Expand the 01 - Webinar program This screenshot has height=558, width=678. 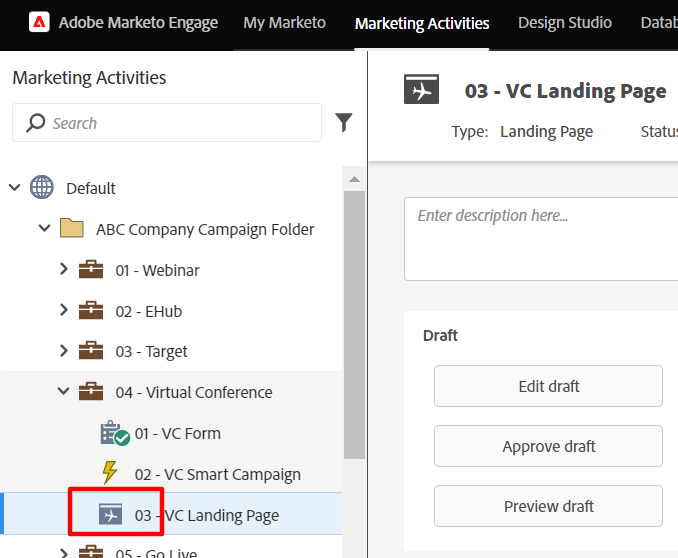[x=64, y=269]
